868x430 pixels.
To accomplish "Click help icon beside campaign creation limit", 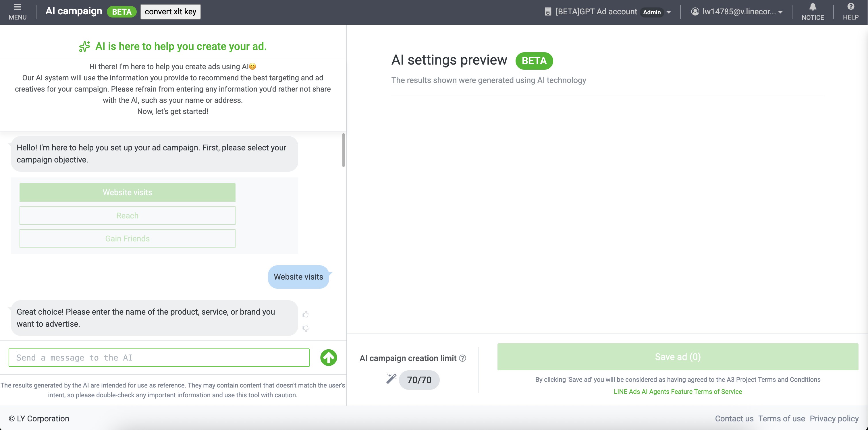I will 463,358.
